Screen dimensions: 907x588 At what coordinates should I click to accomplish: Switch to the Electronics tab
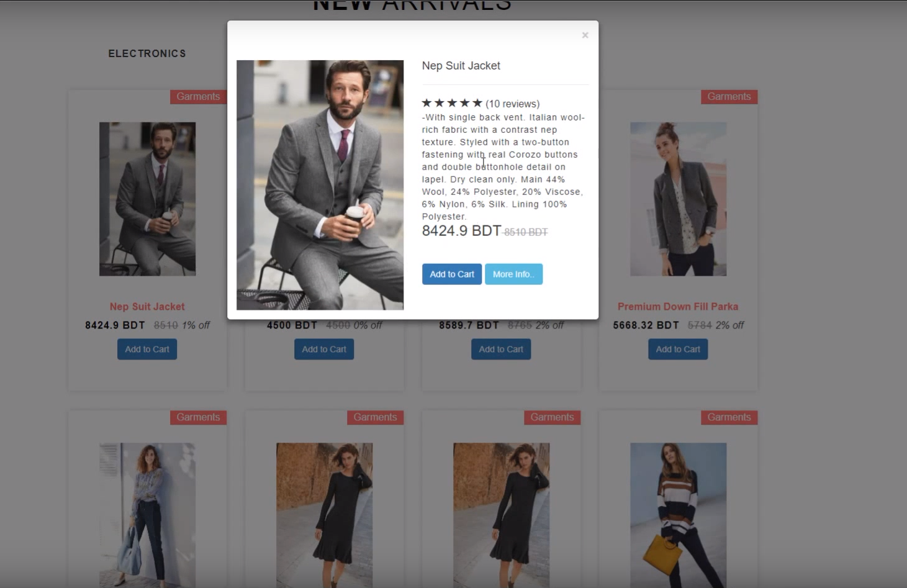[147, 53]
